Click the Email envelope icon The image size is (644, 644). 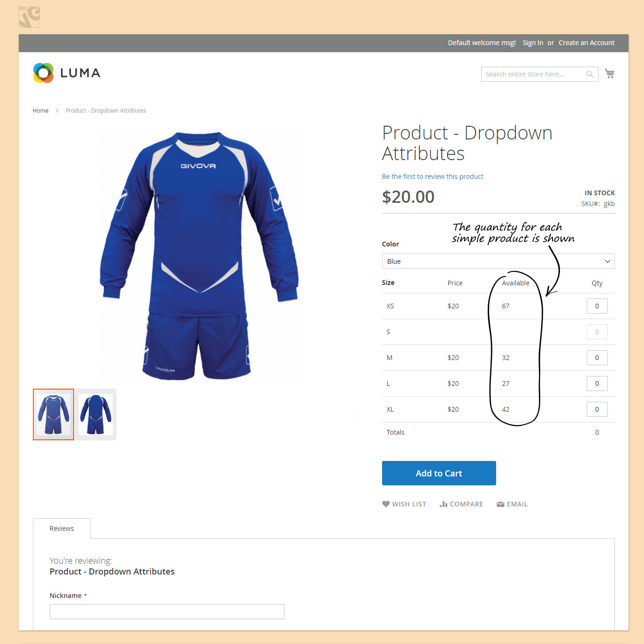[500, 504]
